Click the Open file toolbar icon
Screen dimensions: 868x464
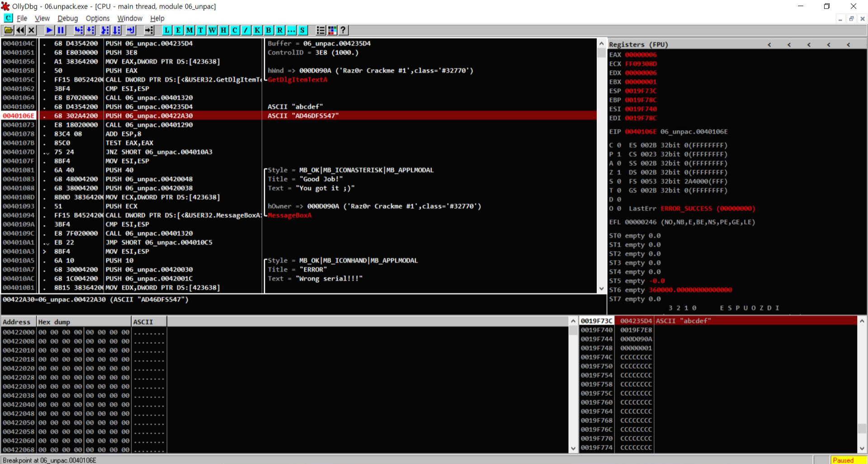[9, 30]
